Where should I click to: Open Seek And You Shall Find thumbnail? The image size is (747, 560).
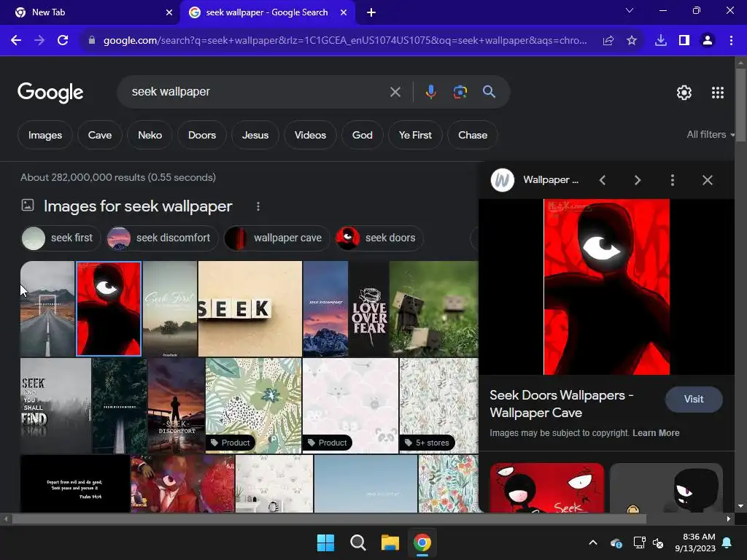(x=55, y=405)
